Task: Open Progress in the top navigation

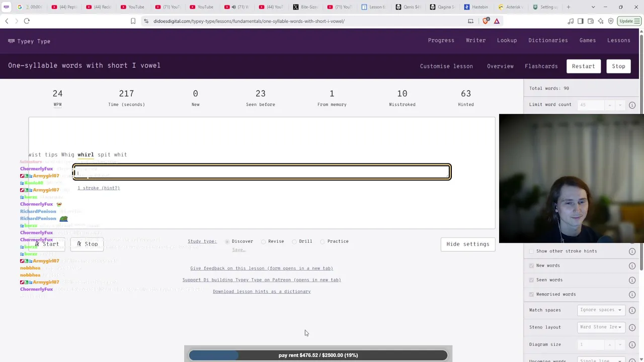Action: click(441, 41)
